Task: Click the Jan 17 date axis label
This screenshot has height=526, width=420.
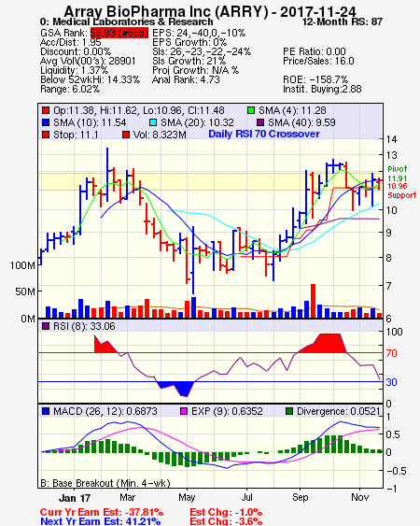Action: point(75,498)
